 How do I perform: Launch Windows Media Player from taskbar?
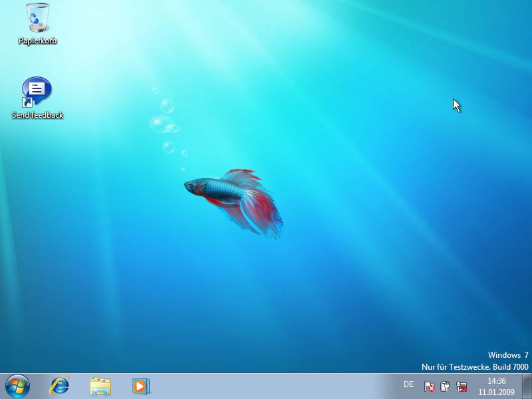pyautogui.click(x=141, y=386)
